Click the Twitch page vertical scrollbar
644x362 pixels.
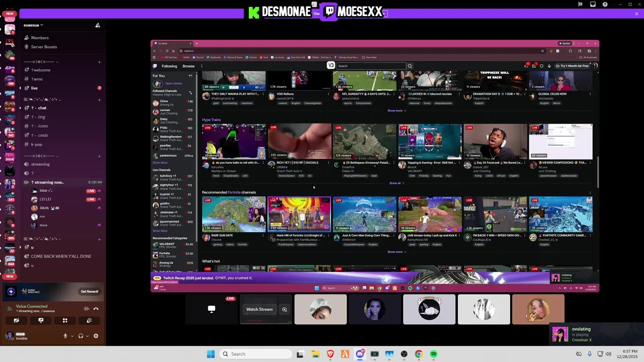pyautogui.click(x=597, y=171)
